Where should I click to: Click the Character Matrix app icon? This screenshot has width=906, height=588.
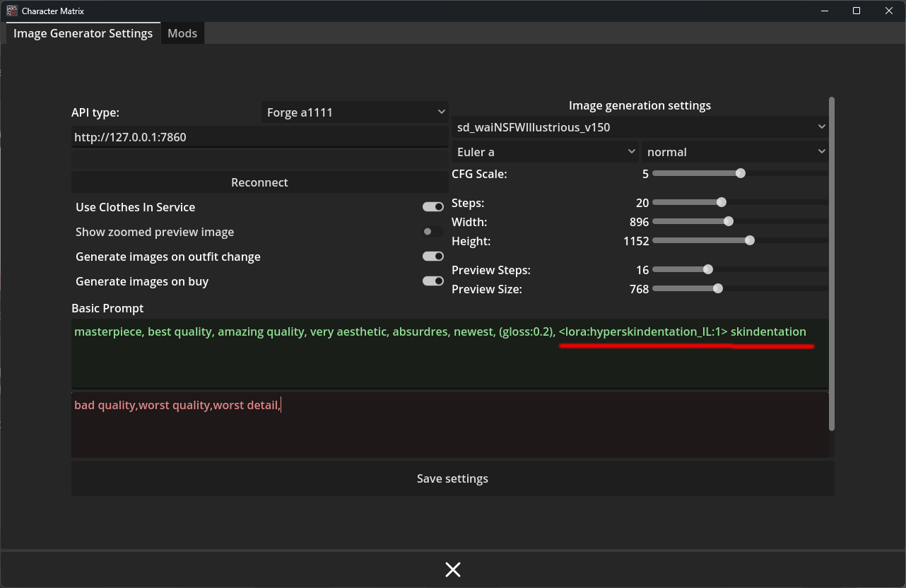tap(11, 11)
